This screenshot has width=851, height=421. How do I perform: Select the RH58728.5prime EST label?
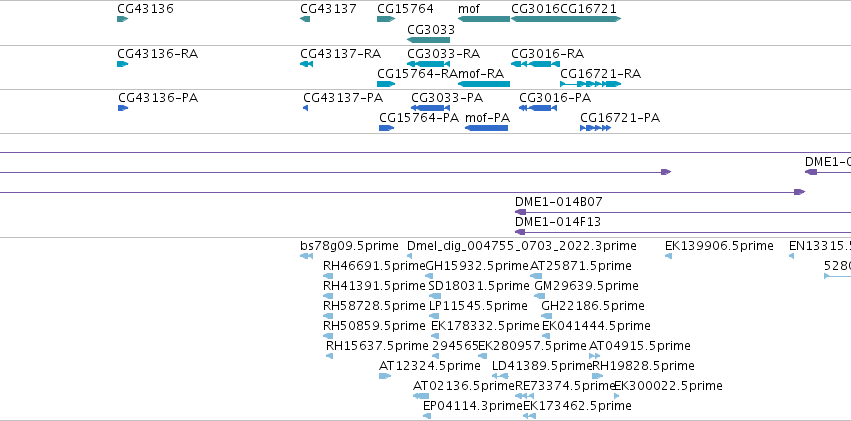(374, 306)
